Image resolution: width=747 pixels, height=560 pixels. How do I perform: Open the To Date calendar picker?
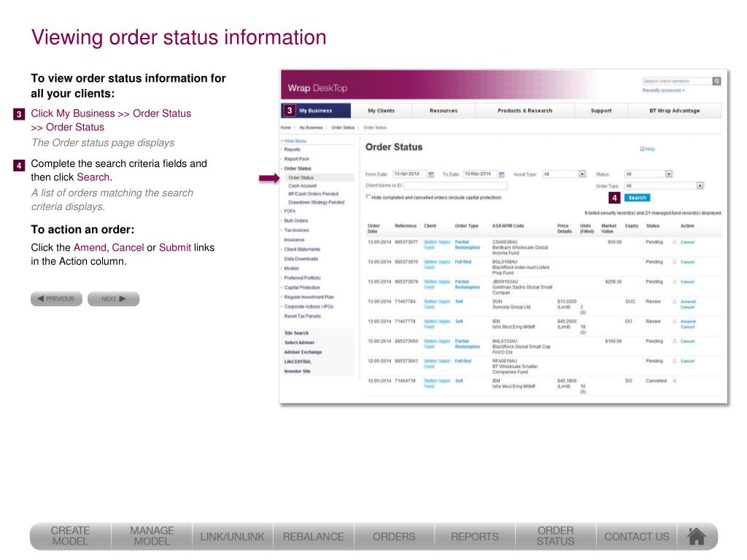point(502,175)
